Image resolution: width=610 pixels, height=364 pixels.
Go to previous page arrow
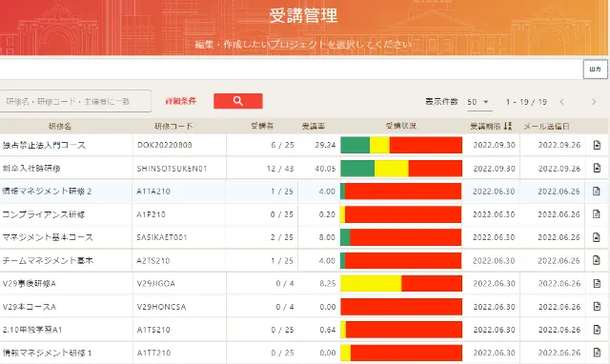561,102
